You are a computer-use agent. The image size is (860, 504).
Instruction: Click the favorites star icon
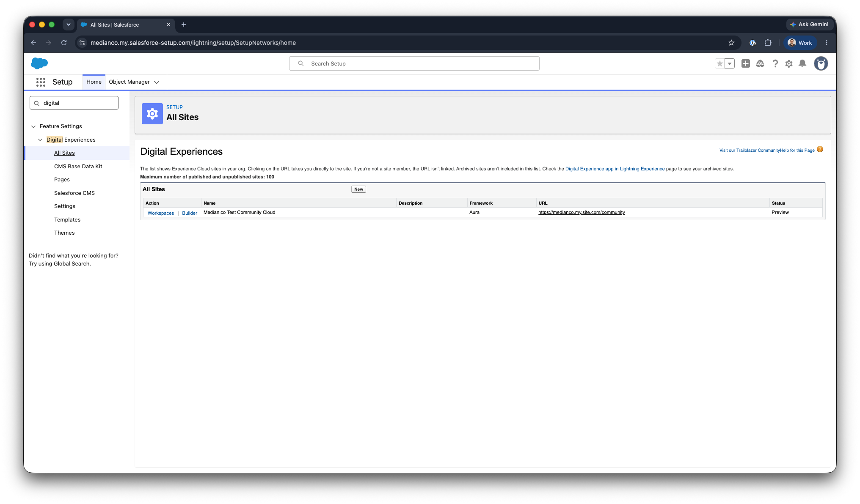[x=719, y=63]
